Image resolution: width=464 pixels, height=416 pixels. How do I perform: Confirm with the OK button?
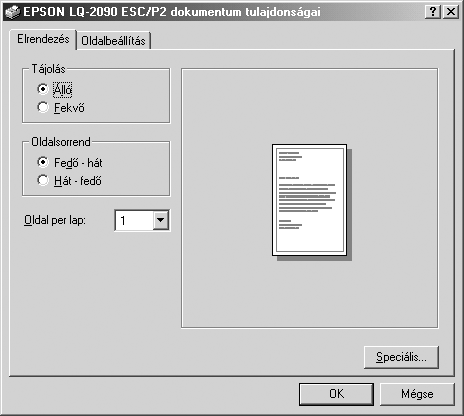[336, 394]
